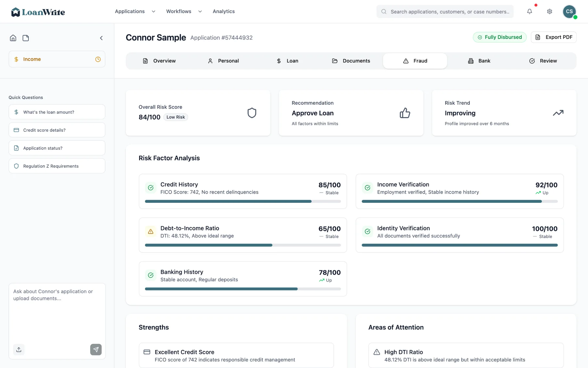Click the High DTI Ratio warning icon
The height and width of the screenshot is (368, 588).
point(377,352)
